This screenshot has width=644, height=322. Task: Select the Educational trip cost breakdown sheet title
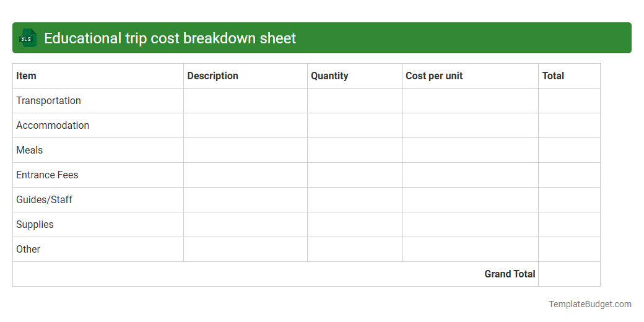170,38
